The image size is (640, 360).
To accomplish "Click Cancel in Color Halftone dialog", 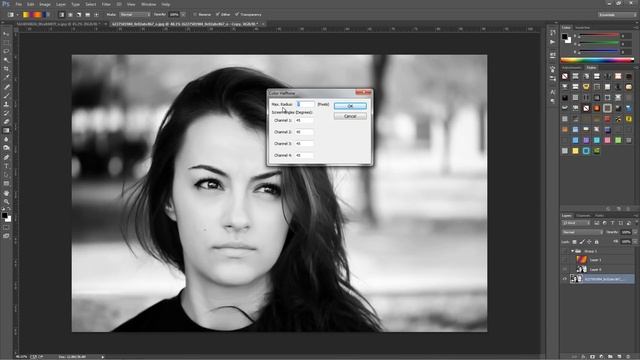I will tap(350, 116).
